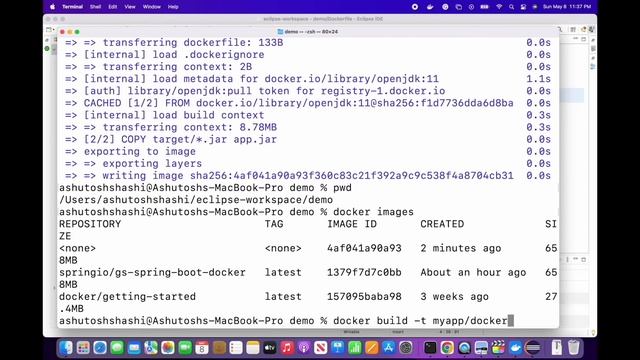Open Podcasts from the Dock
The width and height of the screenshot is (640, 360).
(304, 348)
